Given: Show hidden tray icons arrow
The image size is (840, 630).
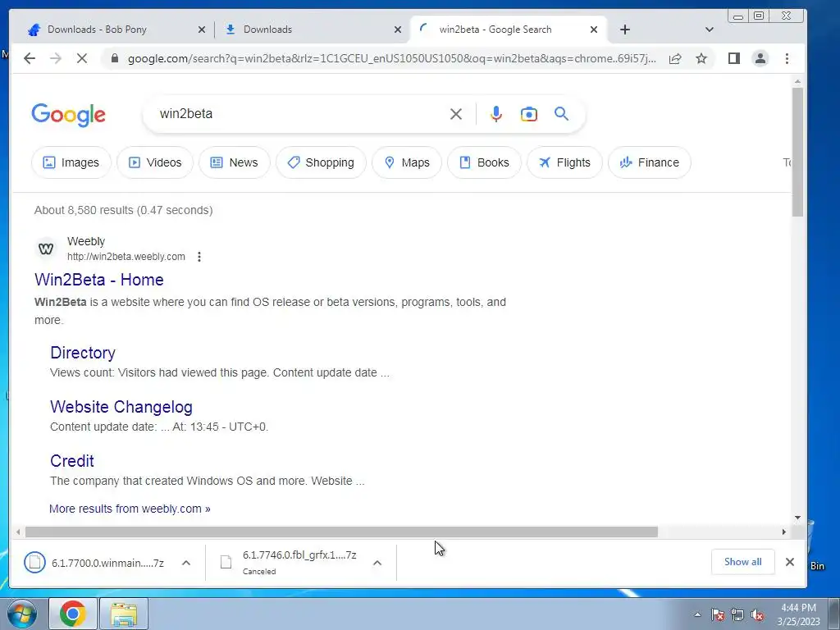Looking at the screenshot, I should tap(697, 614).
